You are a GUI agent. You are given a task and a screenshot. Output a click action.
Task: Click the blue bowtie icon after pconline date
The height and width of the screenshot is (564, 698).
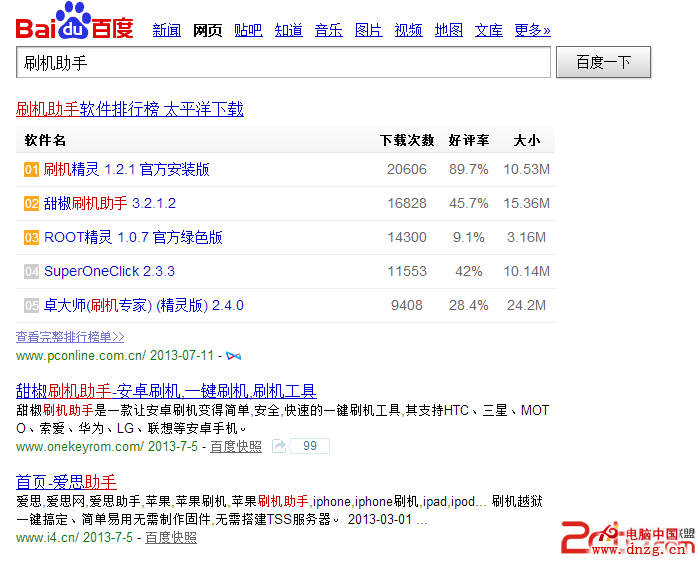[234, 356]
